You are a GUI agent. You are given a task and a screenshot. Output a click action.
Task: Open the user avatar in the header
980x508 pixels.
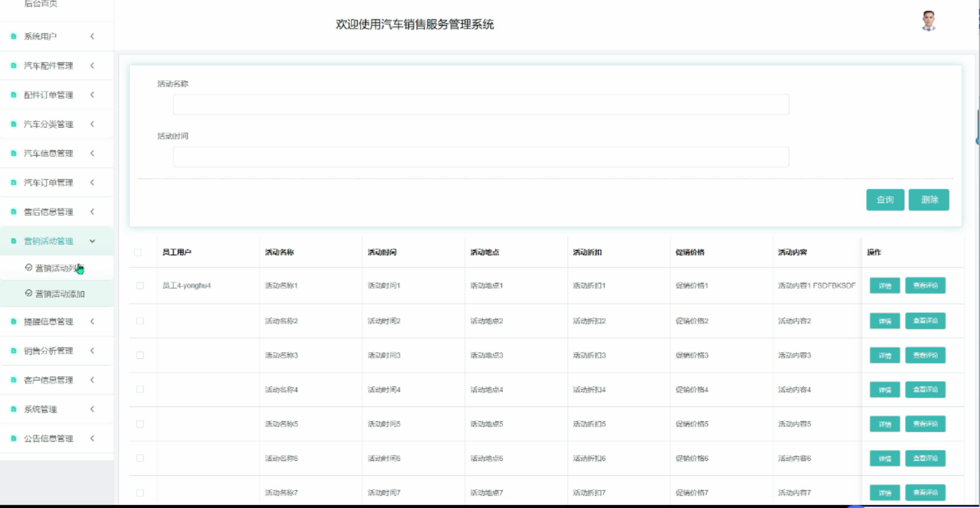point(929,21)
